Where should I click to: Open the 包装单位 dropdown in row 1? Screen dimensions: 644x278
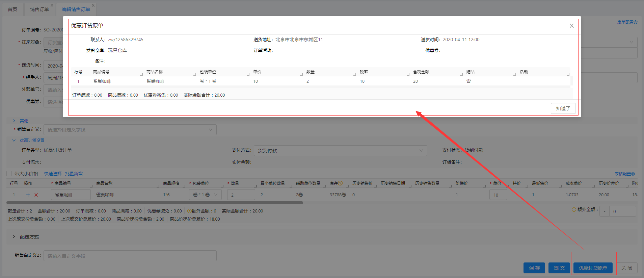[205, 195]
